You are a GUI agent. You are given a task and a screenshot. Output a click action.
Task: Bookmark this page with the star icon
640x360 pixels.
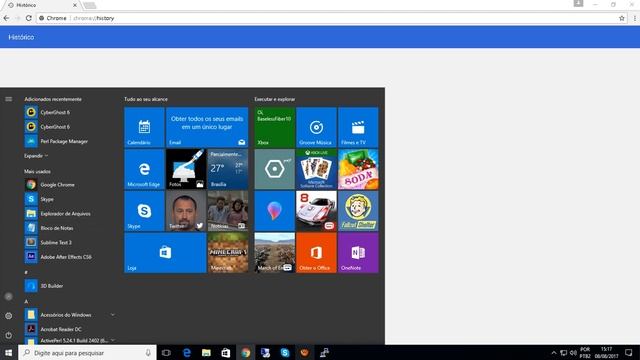622,18
